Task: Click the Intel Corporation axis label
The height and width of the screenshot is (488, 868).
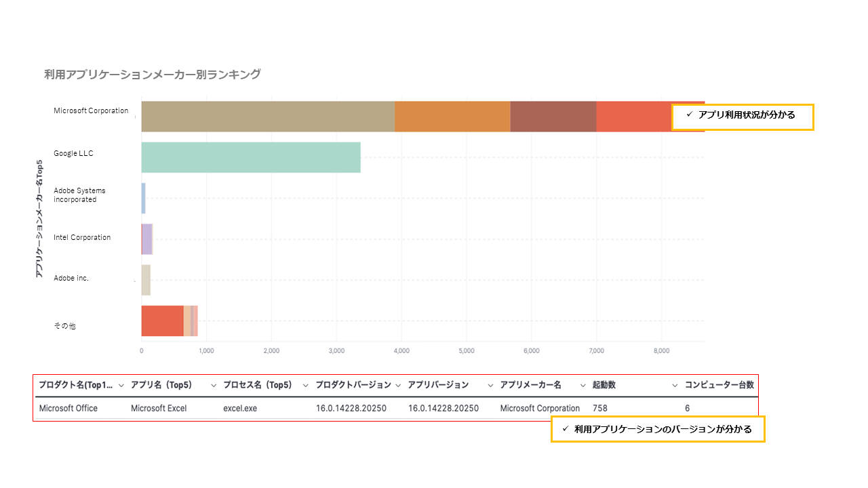Action: [x=82, y=237]
